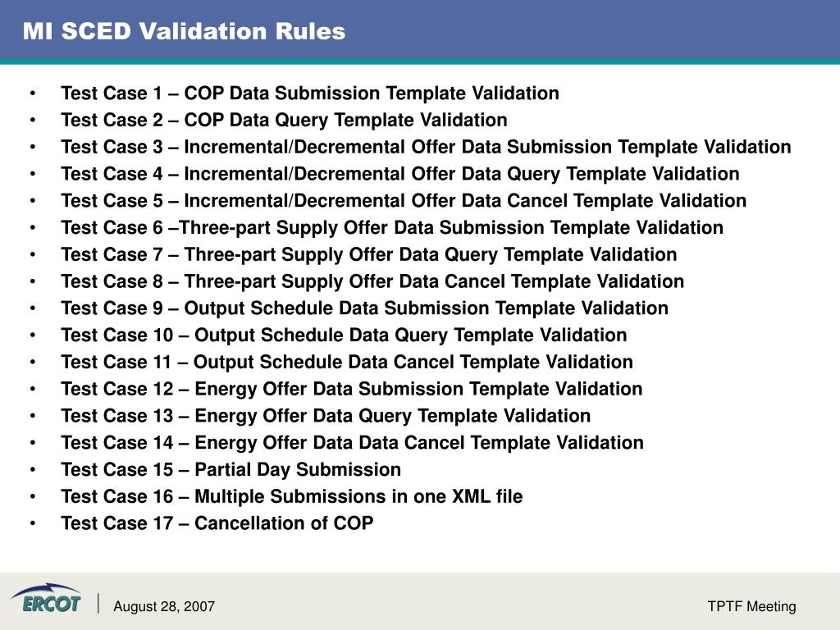Click Test Case 5 Offer Data Cancel line

404,200
